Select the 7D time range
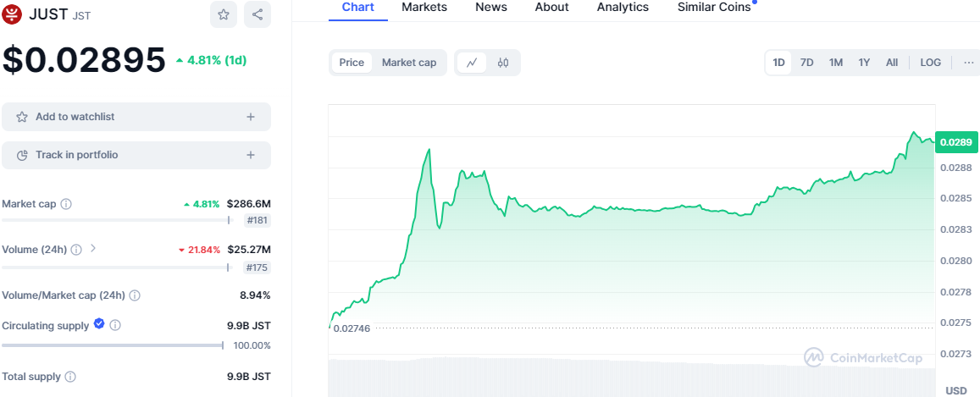Screen dimensions: 980x397 tap(806, 63)
